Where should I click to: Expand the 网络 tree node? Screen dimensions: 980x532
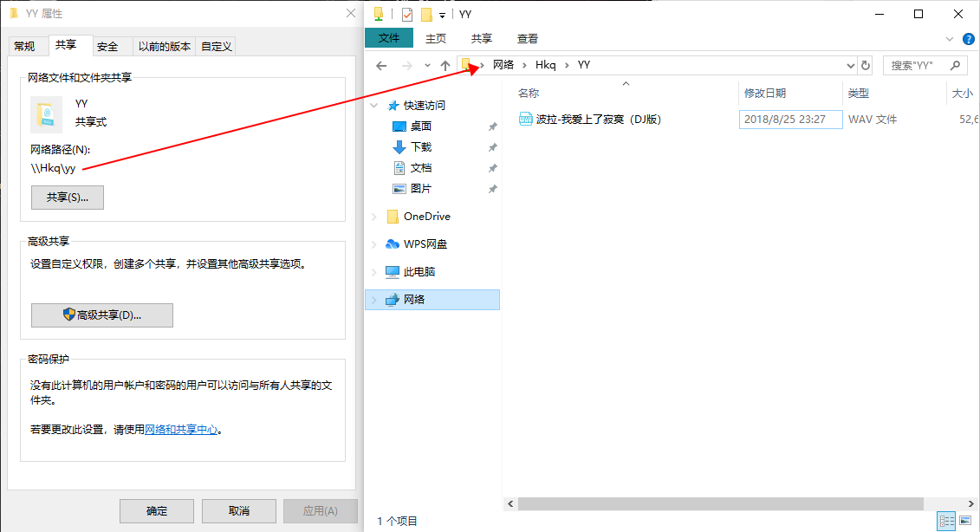pyautogui.click(x=373, y=300)
